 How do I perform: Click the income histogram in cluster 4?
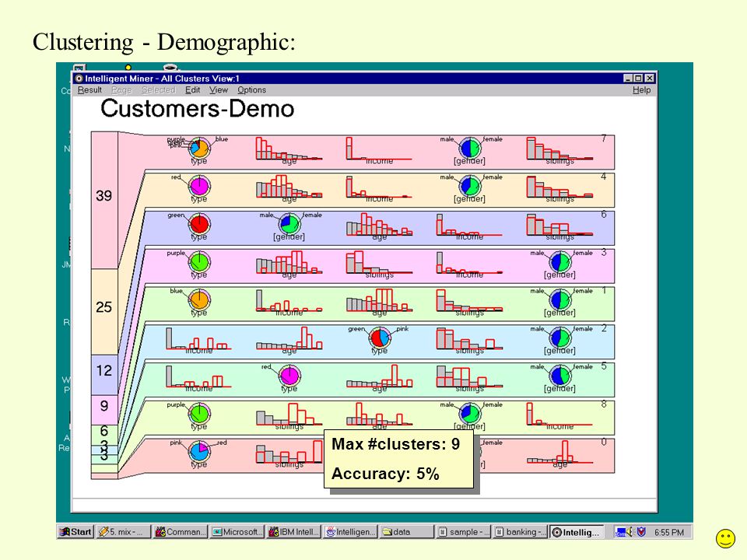tap(379, 186)
